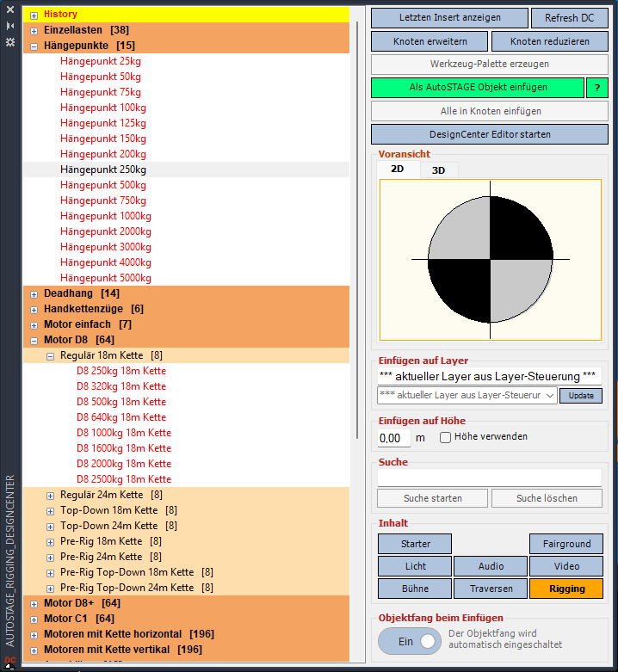The height and width of the screenshot is (672, 618).
Task: Switch to the 3D preview tab
Action: (438, 170)
